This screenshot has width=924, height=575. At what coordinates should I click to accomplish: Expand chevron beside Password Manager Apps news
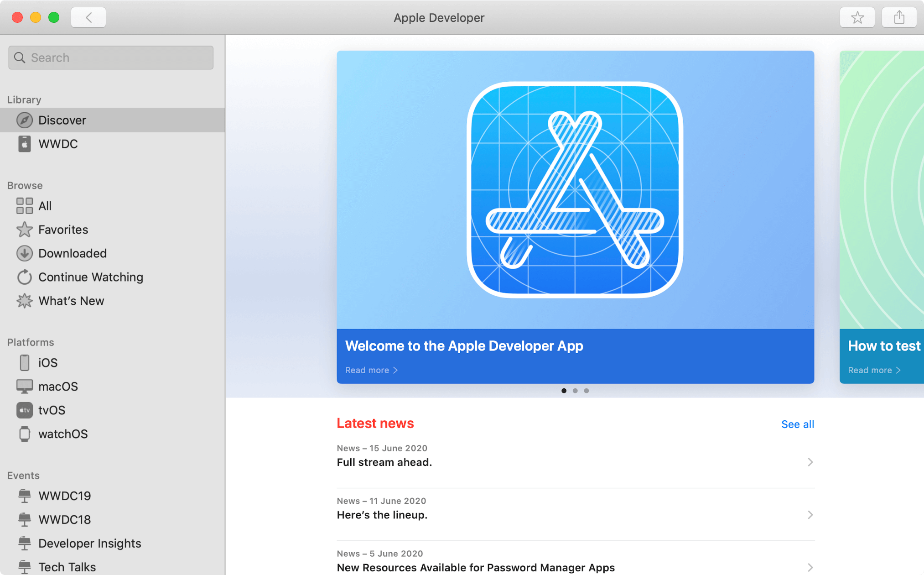pos(810,567)
